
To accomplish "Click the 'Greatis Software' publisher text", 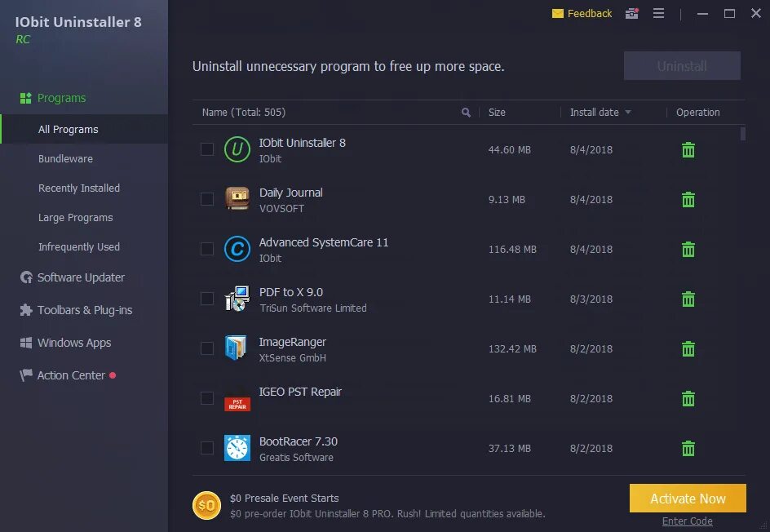I will (296, 457).
